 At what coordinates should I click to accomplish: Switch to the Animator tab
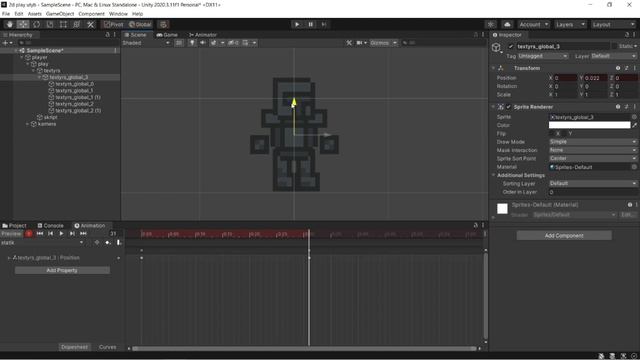coord(202,35)
